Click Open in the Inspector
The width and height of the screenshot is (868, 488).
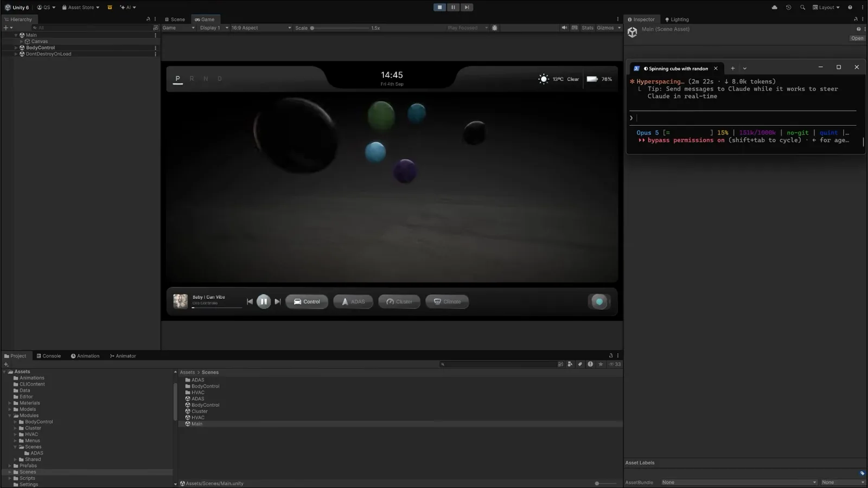pos(857,38)
